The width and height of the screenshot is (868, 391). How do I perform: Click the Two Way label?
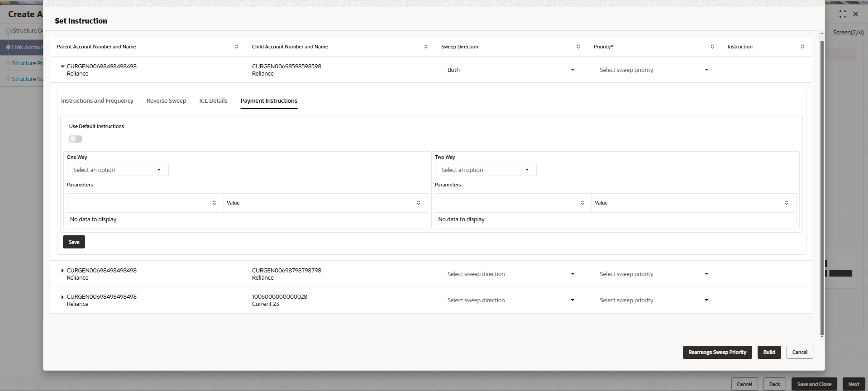click(x=445, y=157)
